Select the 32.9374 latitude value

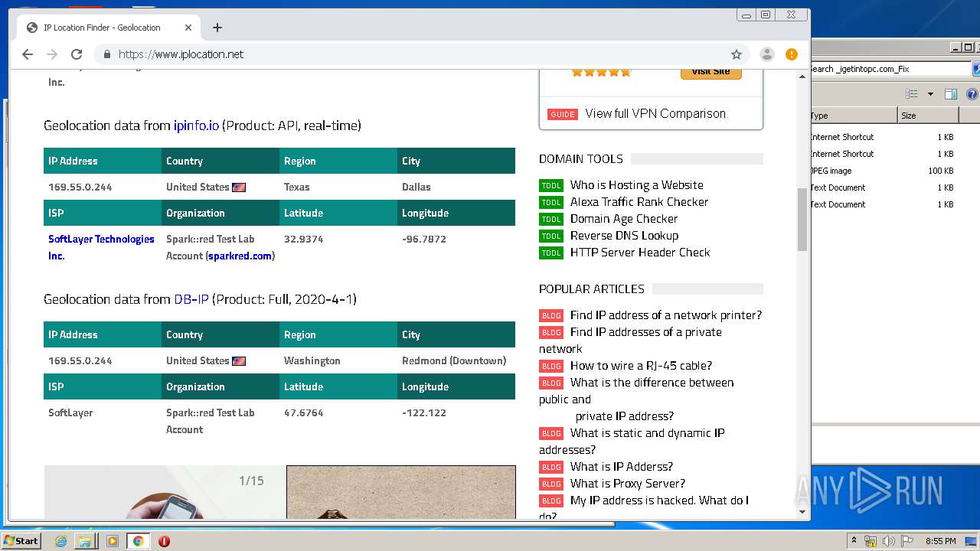point(303,239)
